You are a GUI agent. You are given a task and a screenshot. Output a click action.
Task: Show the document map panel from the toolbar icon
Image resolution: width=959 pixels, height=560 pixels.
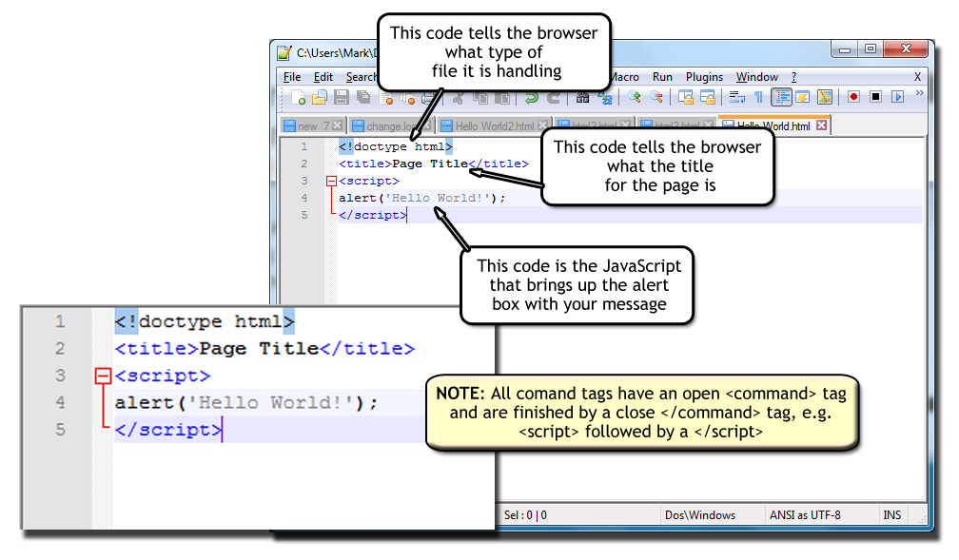825,97
